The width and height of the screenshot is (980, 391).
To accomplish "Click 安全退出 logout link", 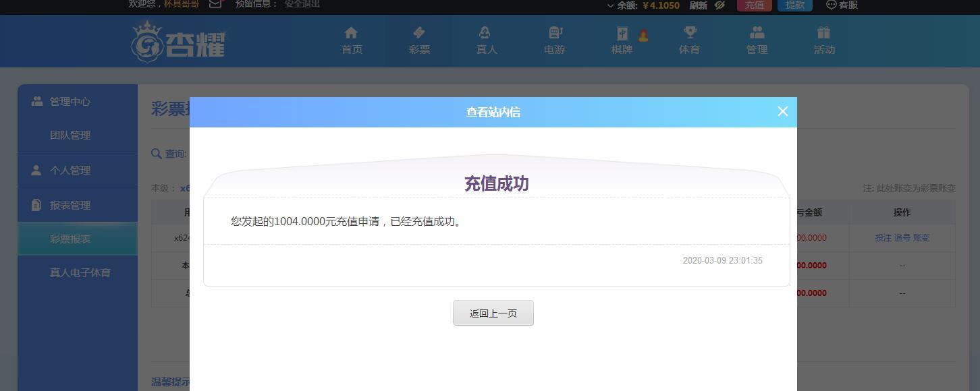I will [302, 4].
